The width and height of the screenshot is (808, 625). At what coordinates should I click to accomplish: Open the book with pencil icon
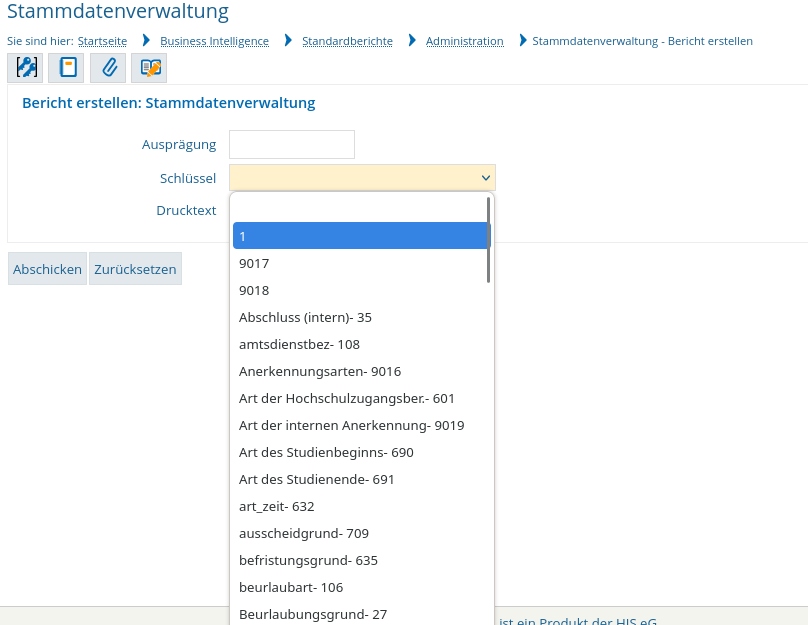[149, 67]
